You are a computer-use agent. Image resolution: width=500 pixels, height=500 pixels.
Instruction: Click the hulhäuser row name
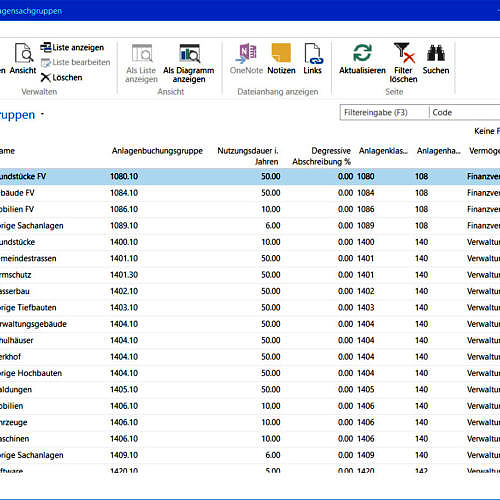pyautogui.click(x=17, y=340)
